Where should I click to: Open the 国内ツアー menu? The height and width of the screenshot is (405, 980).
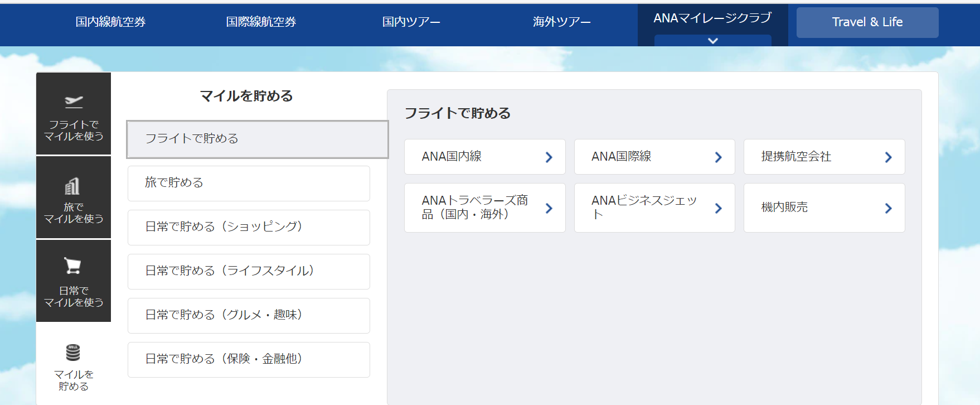coord(411,22)
